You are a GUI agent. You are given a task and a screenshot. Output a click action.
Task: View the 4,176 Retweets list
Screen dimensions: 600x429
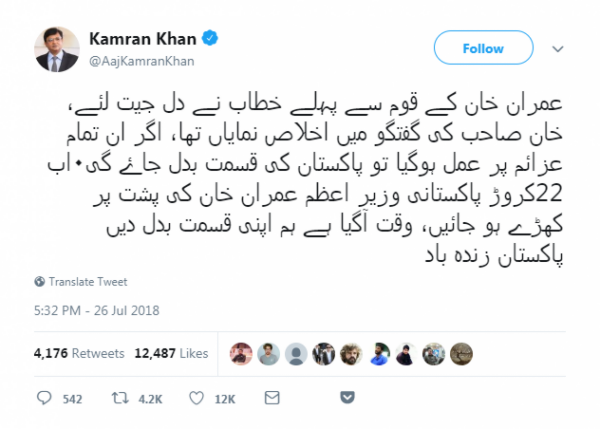coord(79,353)
